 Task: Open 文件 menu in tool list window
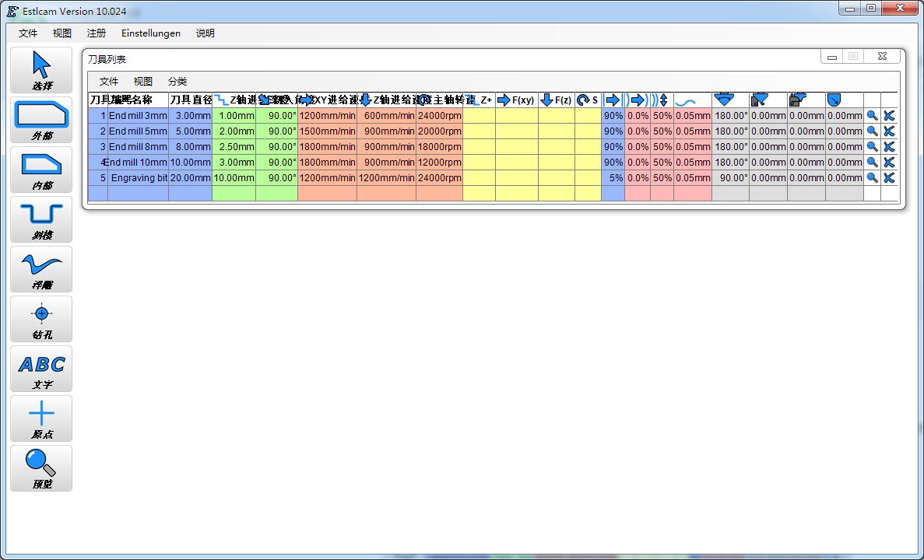coord(109,81)
